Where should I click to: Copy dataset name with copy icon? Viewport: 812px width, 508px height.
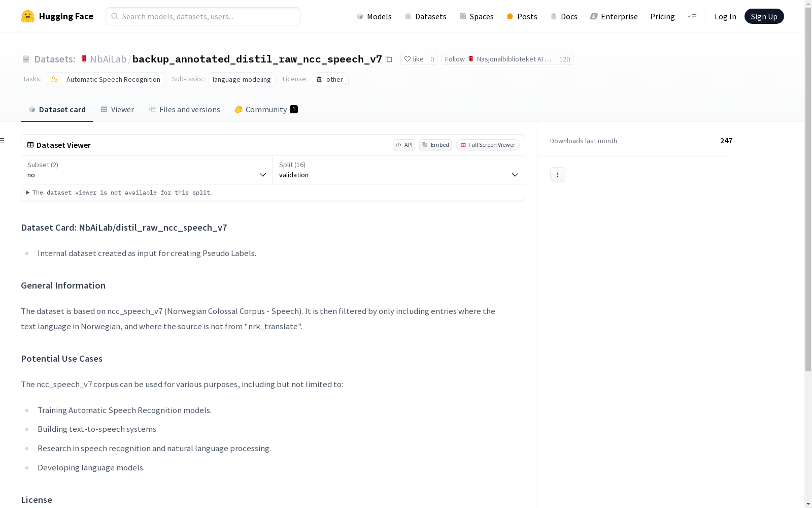click(389, 59)
